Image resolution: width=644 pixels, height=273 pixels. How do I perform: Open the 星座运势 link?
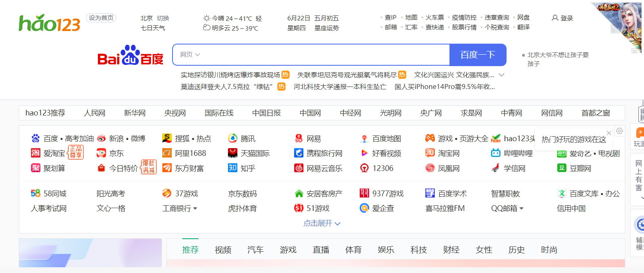coord(327,28)
